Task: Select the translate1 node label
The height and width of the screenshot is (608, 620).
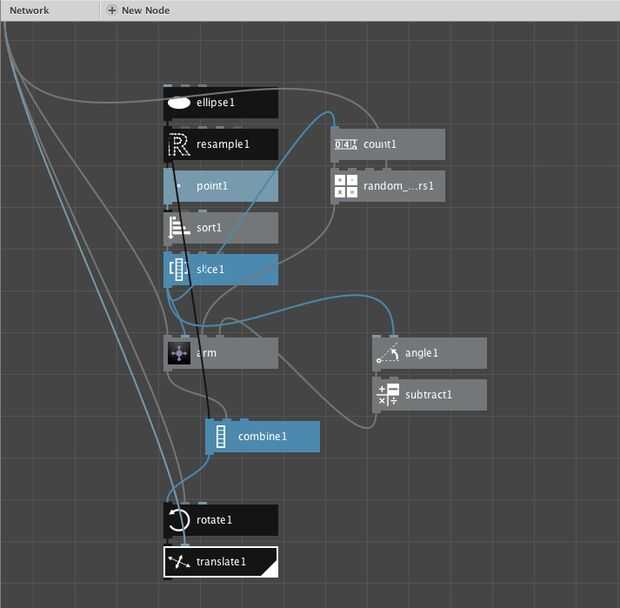Action: click(221, 562)
